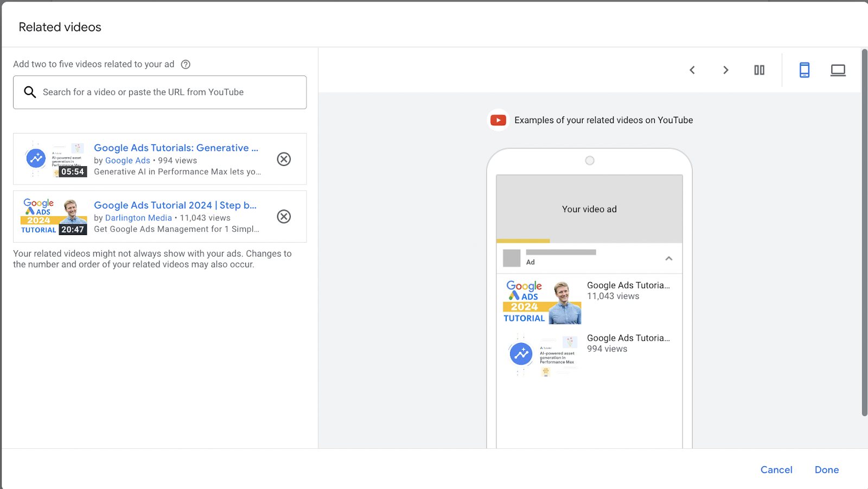
Task: Click the search magnifier icon
Action: 30,92
